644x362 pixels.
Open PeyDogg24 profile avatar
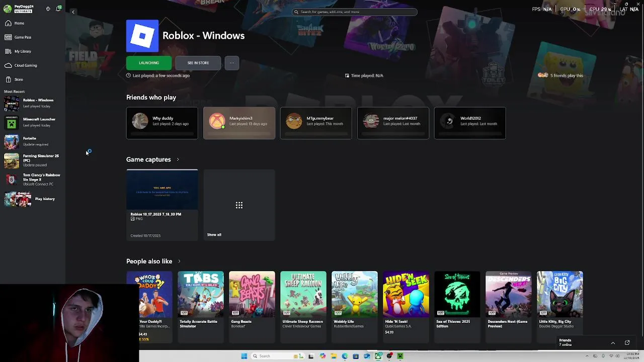pos(8,9)
